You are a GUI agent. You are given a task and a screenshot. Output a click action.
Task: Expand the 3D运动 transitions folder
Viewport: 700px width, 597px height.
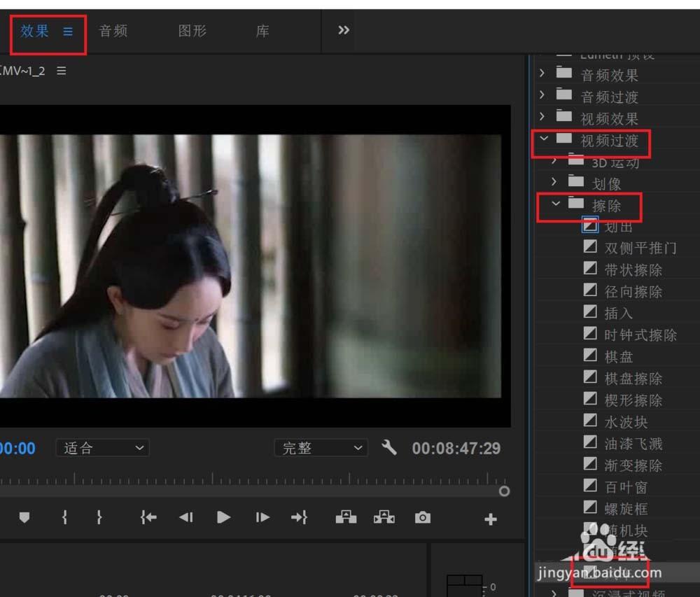[x=554, y=162]
